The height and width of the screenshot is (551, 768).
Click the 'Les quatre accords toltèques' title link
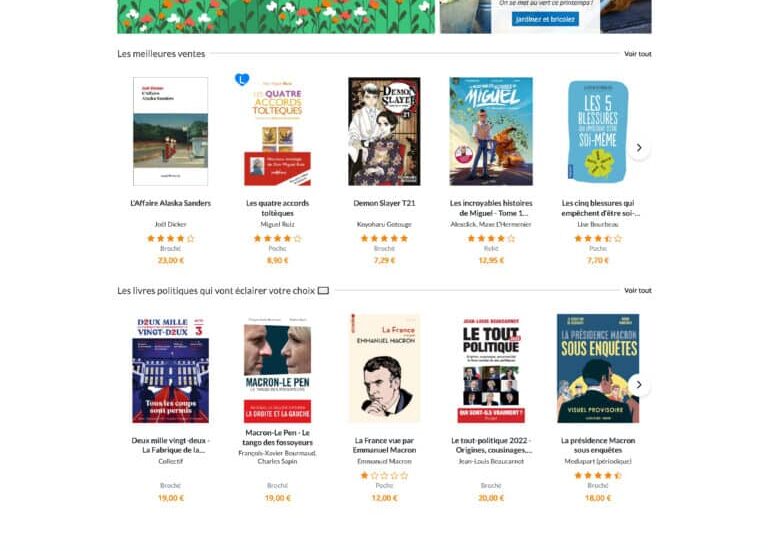click(277, 208)
